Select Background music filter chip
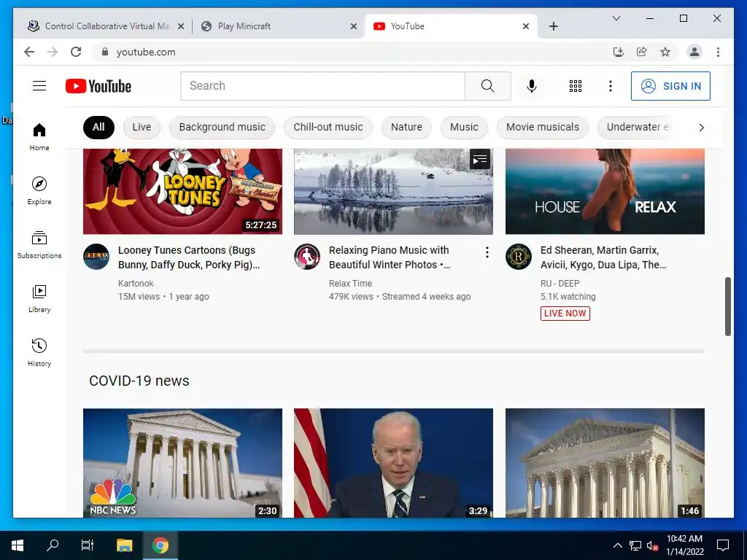The height and width of the screenshot is (560, 747). (222, 127)
